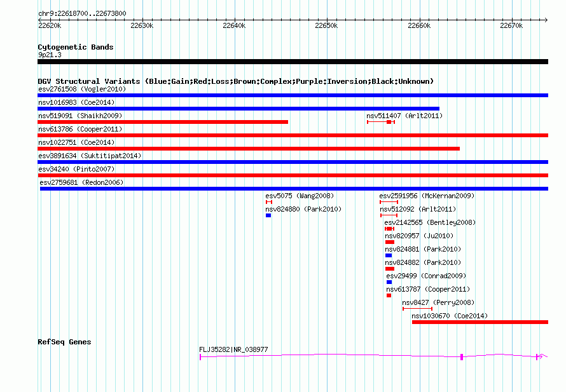Click the red nsv613786 loss bar

click(x=293, y=135)
